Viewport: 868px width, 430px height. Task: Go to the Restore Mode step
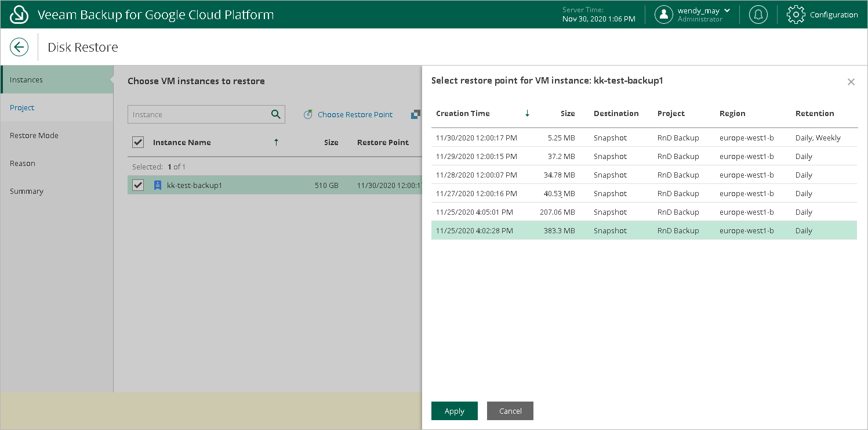pyautogui.click(x=57, y=135)
